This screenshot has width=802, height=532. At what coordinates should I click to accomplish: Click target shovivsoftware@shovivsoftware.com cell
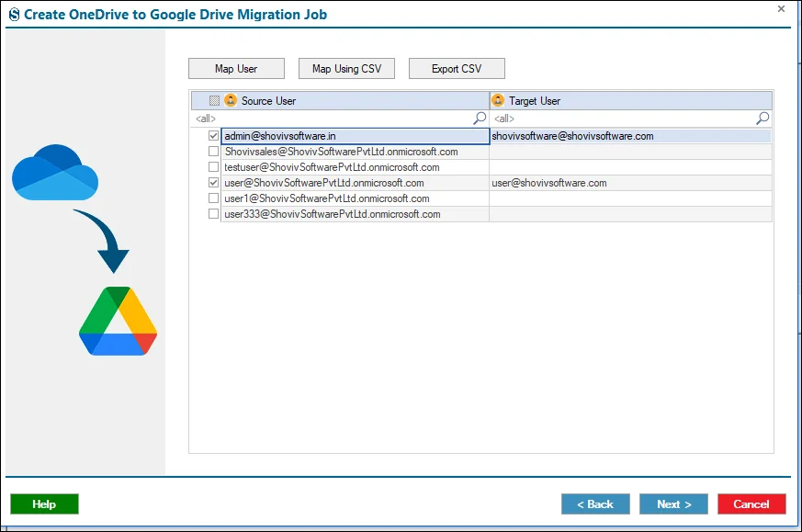pos(630,136)
